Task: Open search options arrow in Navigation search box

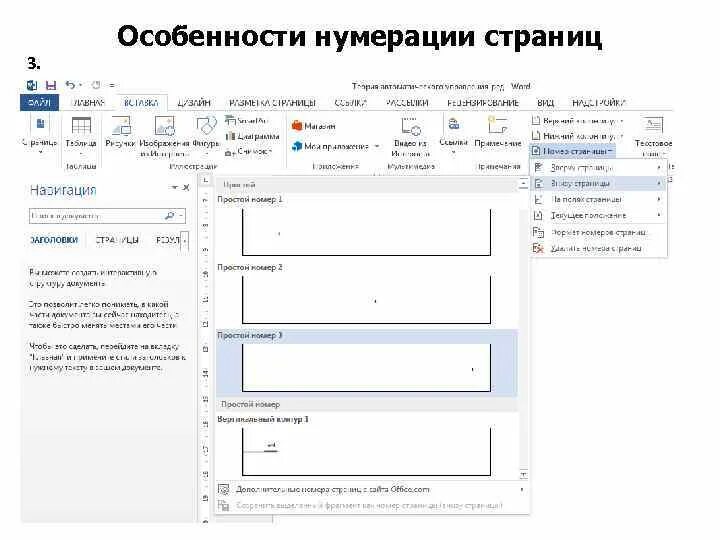Action: [x=181, y=215]
